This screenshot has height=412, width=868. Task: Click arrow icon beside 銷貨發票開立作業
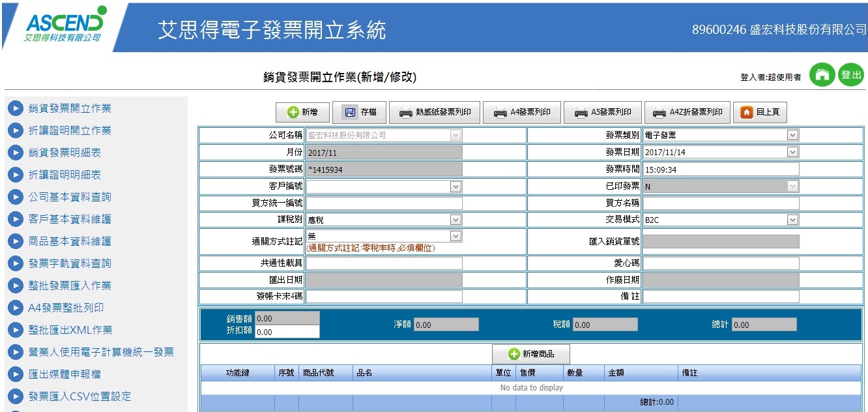(x=15, y=108)
